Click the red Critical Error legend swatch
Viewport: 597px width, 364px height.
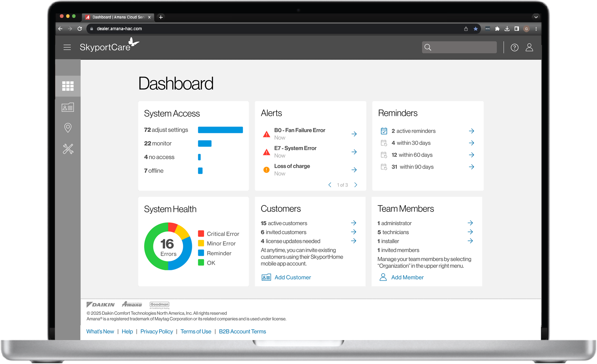tap(201, 234)
